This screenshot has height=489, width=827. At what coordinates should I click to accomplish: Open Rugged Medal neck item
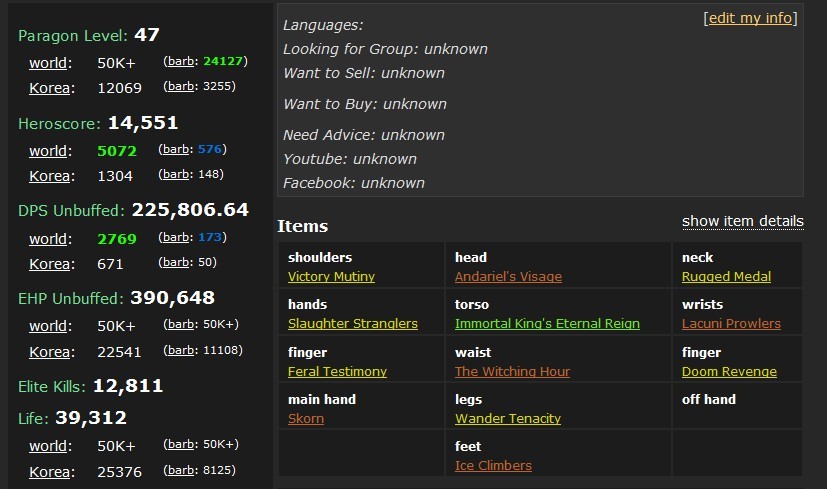[x=726, y=276]
